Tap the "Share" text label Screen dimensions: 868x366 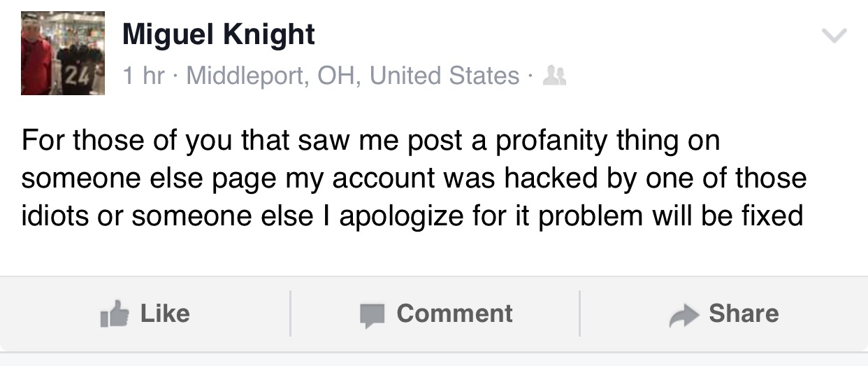click(x=744, y=314)
